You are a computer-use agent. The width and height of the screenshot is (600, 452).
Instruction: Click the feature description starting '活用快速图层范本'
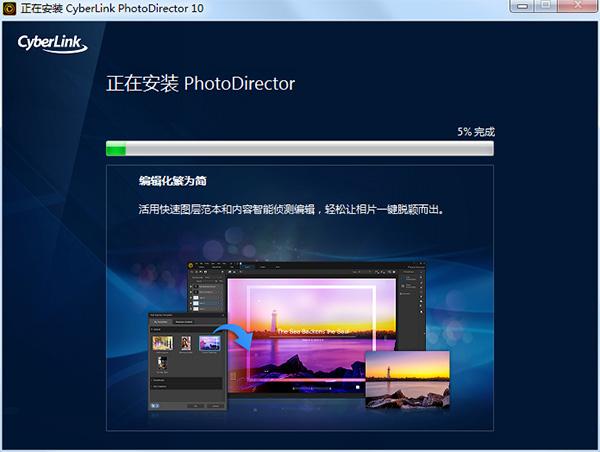pos(291,209)
